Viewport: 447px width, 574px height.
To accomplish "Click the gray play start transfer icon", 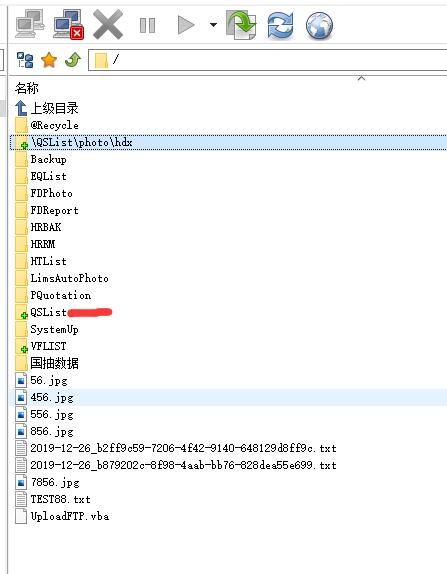I will pos(186,25).
